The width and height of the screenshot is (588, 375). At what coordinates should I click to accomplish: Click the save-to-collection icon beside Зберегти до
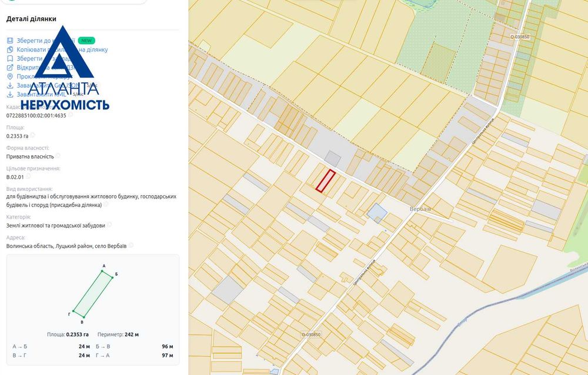pos(10,41)
